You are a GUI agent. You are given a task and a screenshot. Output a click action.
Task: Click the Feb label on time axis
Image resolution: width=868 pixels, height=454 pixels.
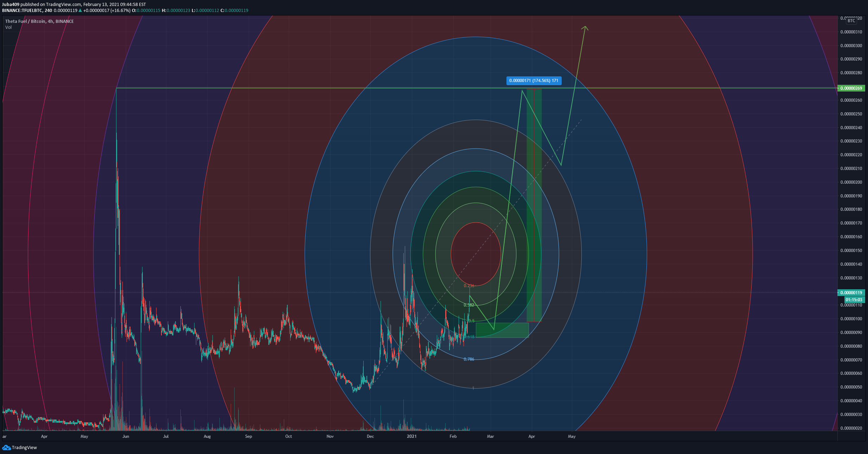click(x=453, y=436)
